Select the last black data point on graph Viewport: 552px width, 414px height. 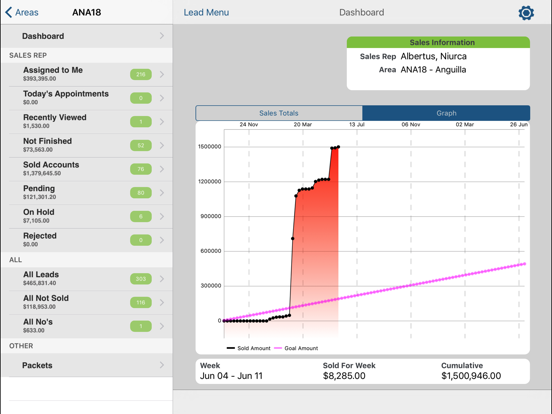338,147
